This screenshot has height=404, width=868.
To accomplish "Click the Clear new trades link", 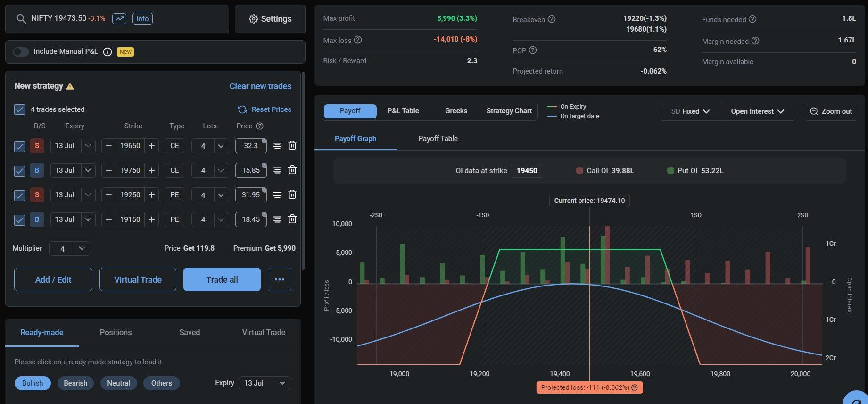I will click(260, 86).
